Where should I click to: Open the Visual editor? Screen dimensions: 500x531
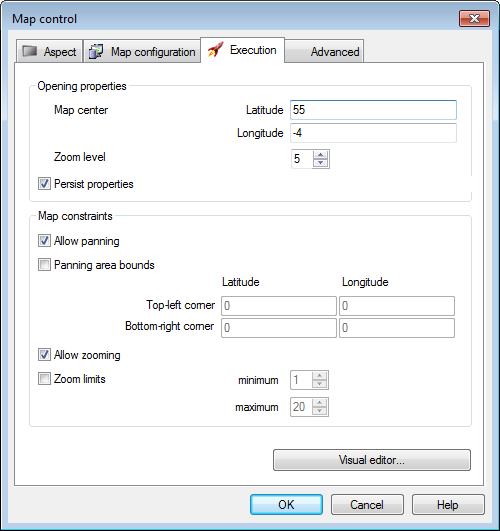[x=372, y=460]
